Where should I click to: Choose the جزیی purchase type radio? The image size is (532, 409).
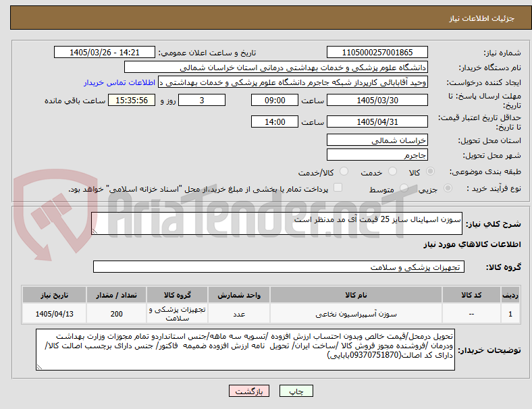point(448,188)
